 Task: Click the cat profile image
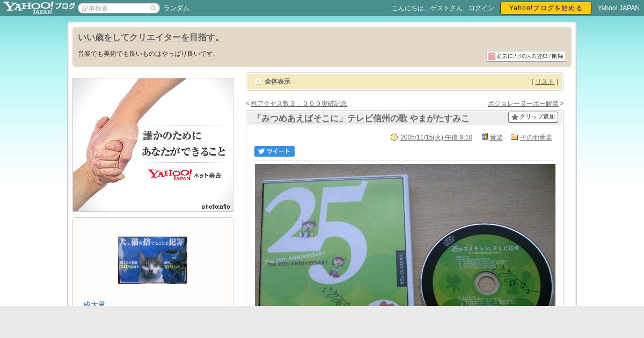pyautogui.click(x=152, y=260)
